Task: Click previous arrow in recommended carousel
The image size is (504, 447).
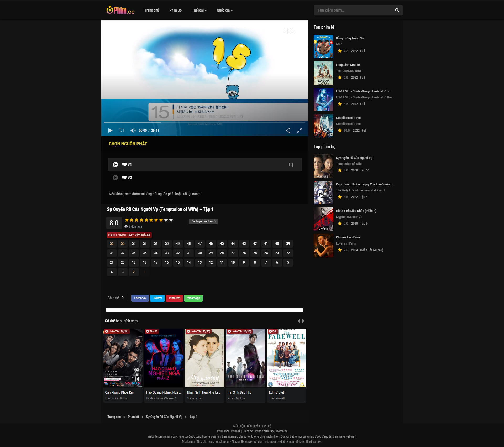Action: pos(298,321)
